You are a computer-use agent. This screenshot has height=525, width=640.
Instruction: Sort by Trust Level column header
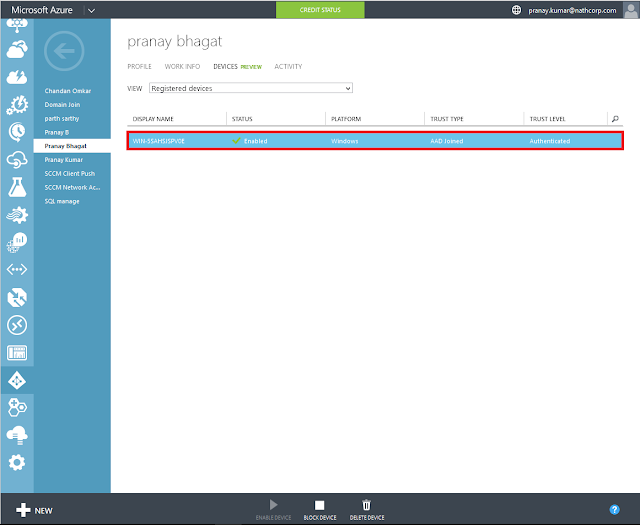[547, 119]
